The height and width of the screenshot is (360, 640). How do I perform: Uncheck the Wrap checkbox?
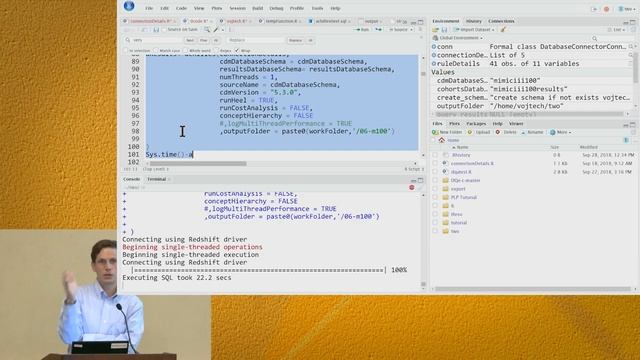[x=237, y=51]
